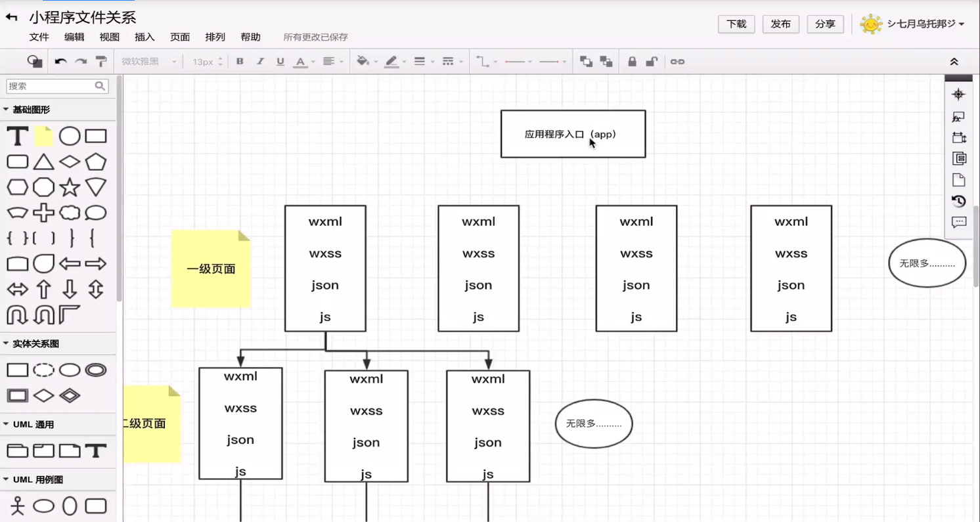This screenshot has height=522, width=980.
Task: Pick the speech bubble shape
Action: click(96, 213)
